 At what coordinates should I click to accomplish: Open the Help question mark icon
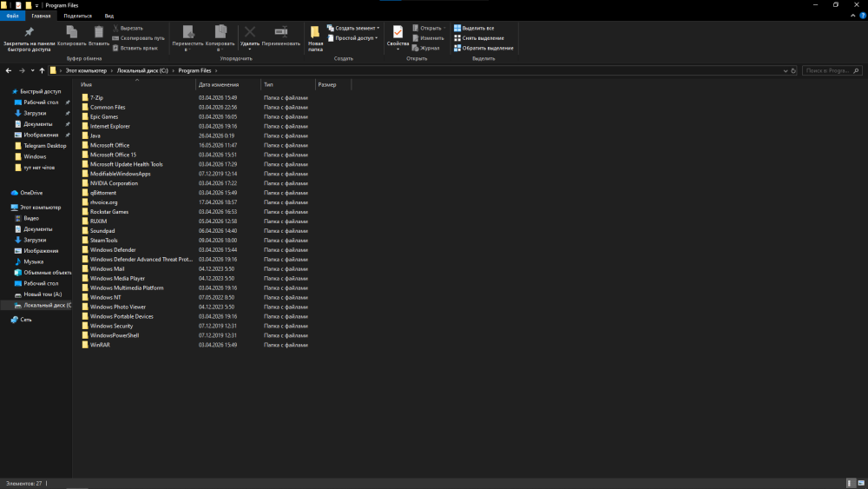point(863,16)
